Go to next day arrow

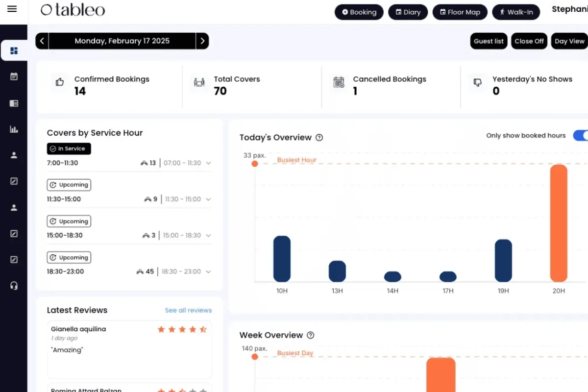coord(202,41)
